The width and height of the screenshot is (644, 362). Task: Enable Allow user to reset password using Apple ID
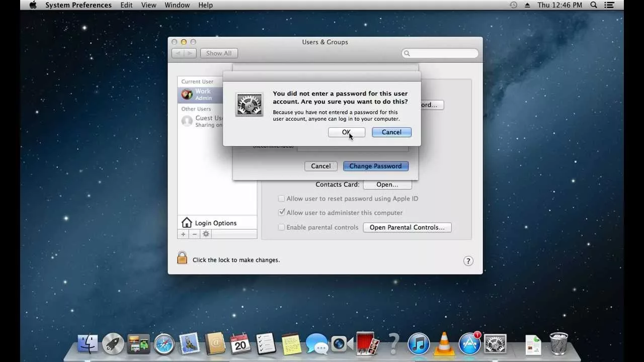click(282, 199)
